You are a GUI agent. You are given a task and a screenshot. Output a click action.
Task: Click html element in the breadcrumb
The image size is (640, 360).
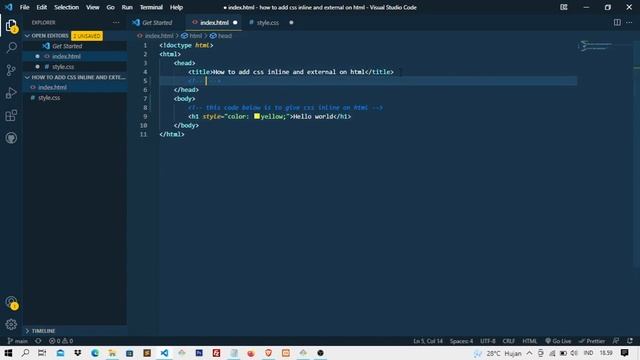click(x=192, y=36)
